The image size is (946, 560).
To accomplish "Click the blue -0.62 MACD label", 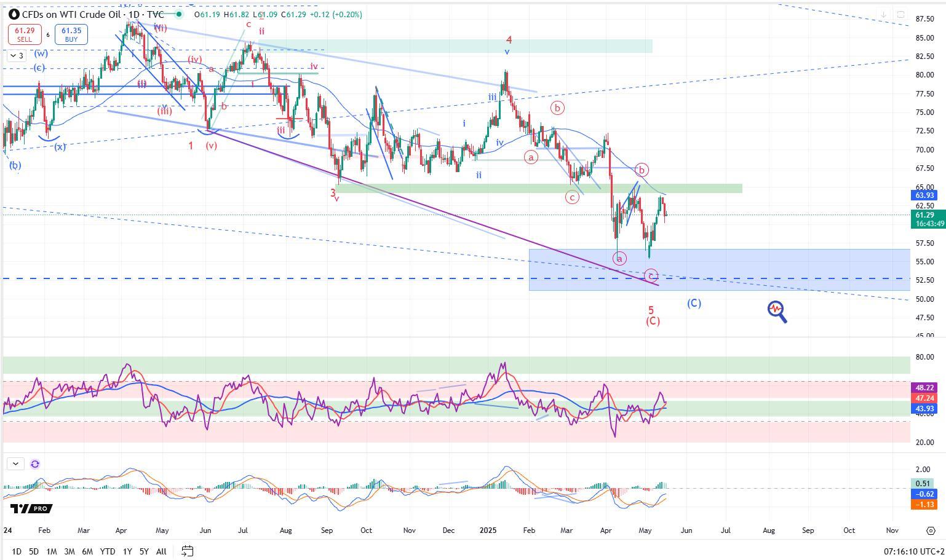I will pyautogui.click(x=924, y=494).
